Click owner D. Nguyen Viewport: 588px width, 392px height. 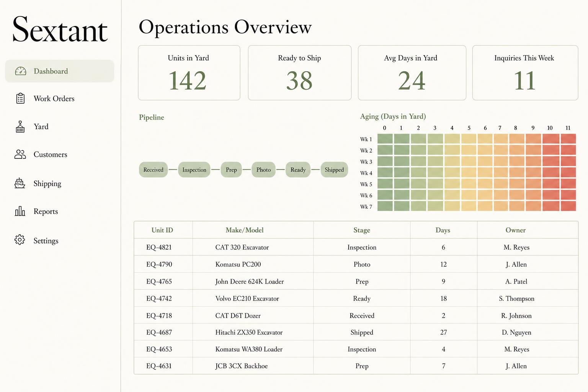(516, 332)
